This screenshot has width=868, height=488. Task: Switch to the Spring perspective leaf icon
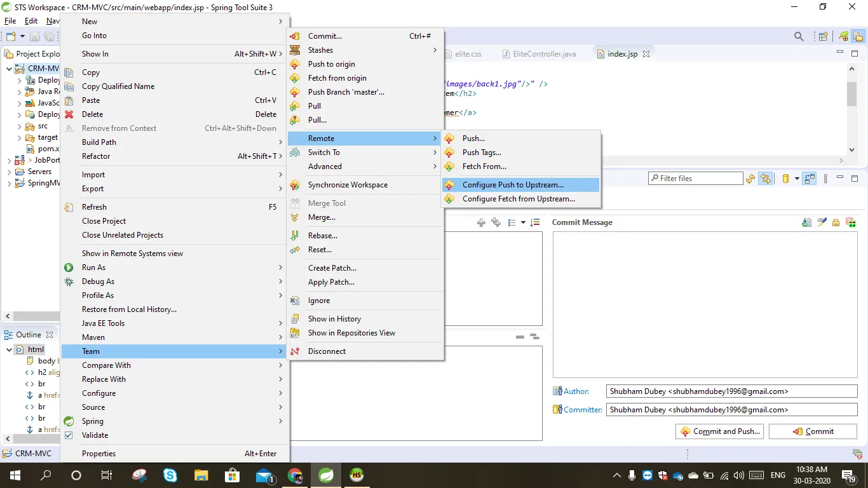(844, 37)
